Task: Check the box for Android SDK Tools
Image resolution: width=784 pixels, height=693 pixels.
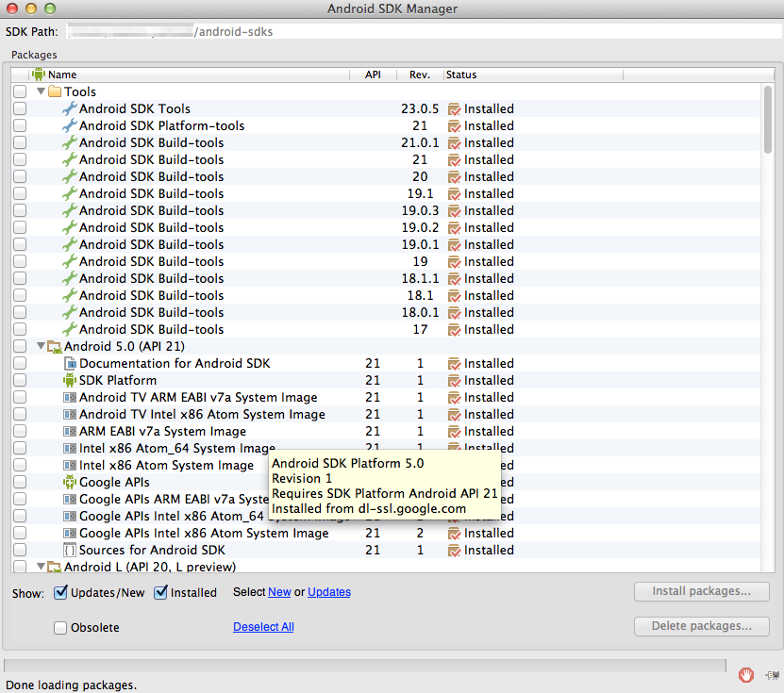Action: tap(20, 108)
